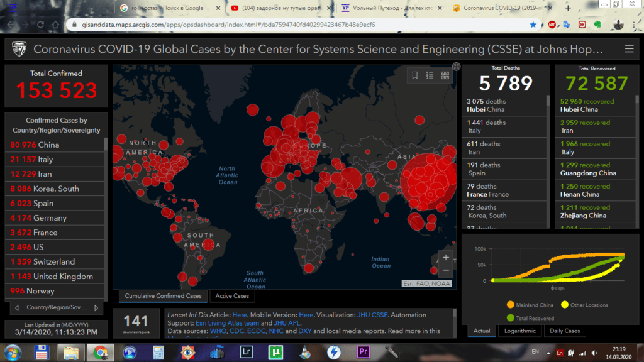Click the browser reload button
The image size is (644, 362).
point(40,25)
